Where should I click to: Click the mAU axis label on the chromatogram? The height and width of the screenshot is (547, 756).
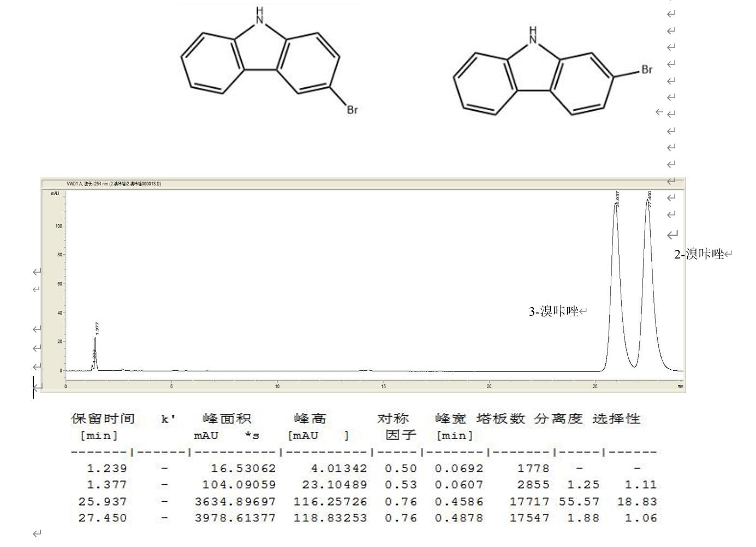55,194
